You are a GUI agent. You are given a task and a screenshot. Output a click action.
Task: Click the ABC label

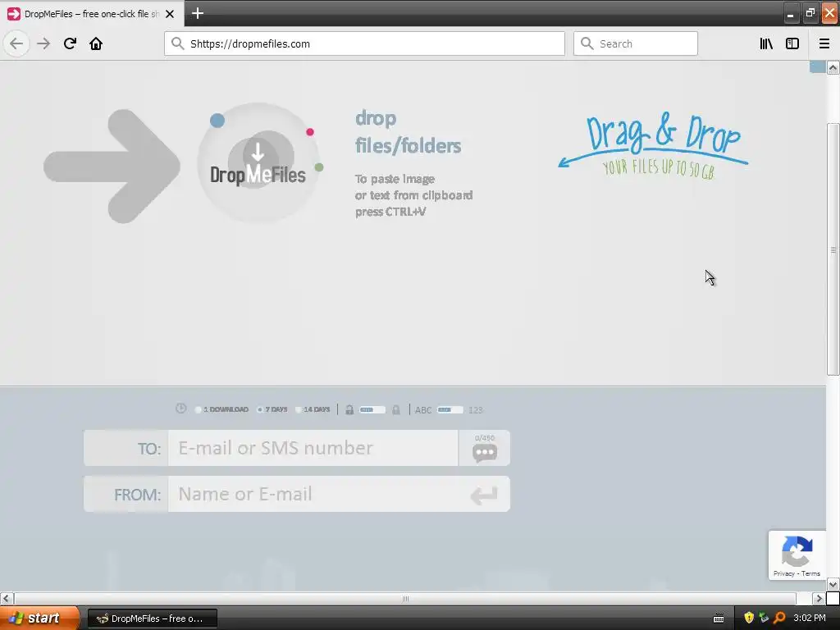[x=423, y=410]
